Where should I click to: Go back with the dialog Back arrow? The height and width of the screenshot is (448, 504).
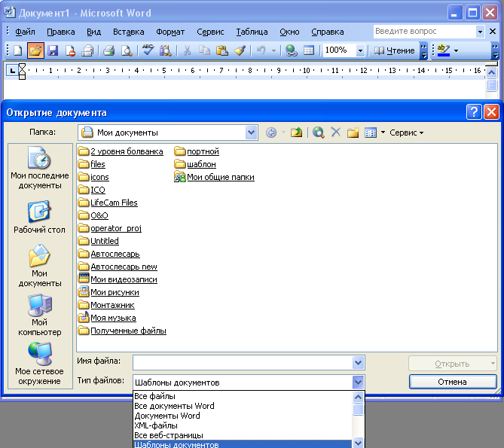271,133
